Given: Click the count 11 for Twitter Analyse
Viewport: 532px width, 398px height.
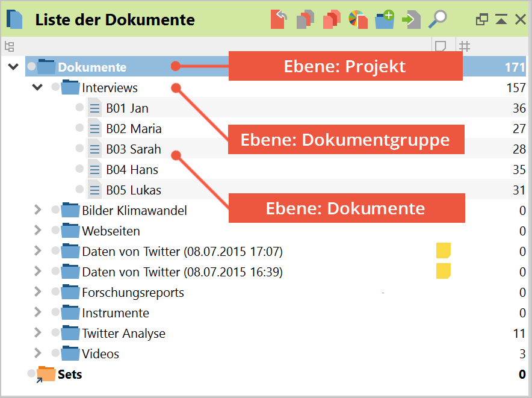Looking at the screenshot, I should 519,334.
